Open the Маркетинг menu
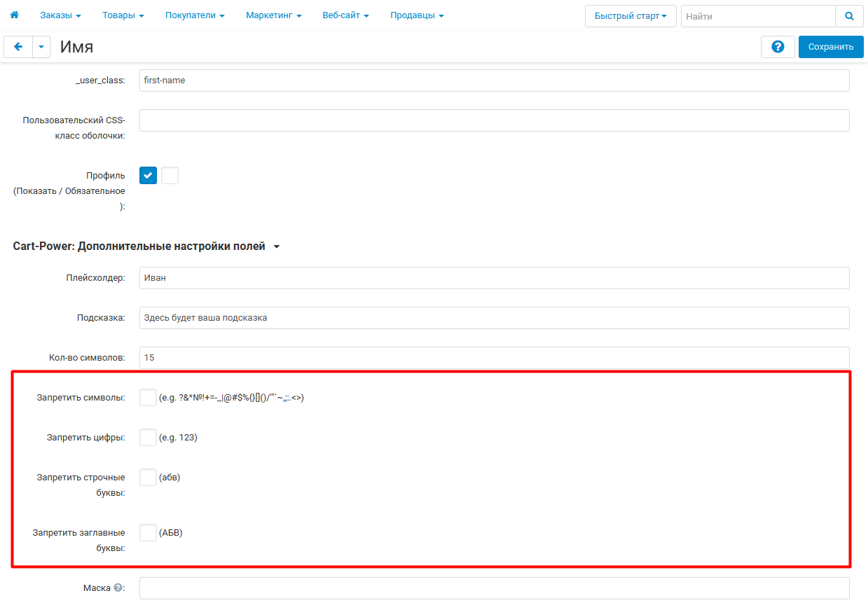This screenshot has width=868, height=612. coord(273,15)
